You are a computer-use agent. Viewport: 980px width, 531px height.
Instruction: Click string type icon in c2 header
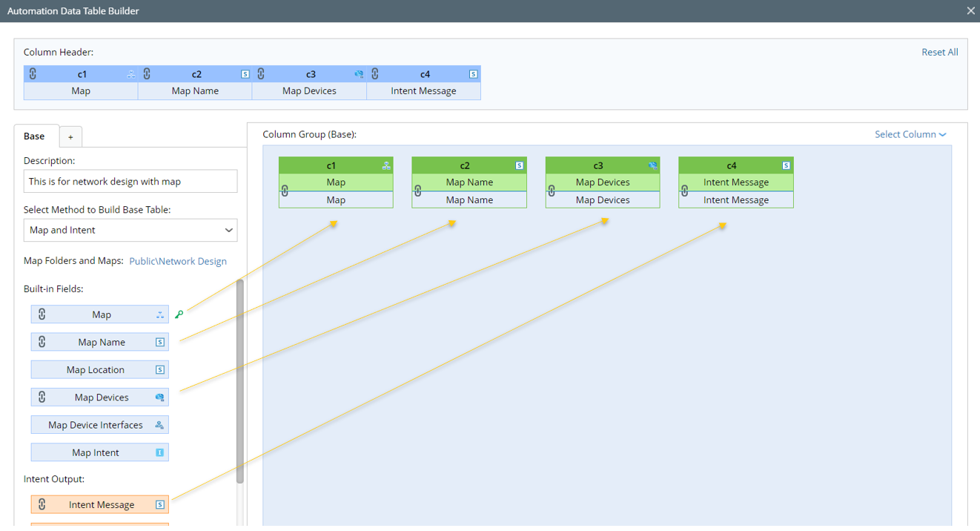(x=245, y=74)
